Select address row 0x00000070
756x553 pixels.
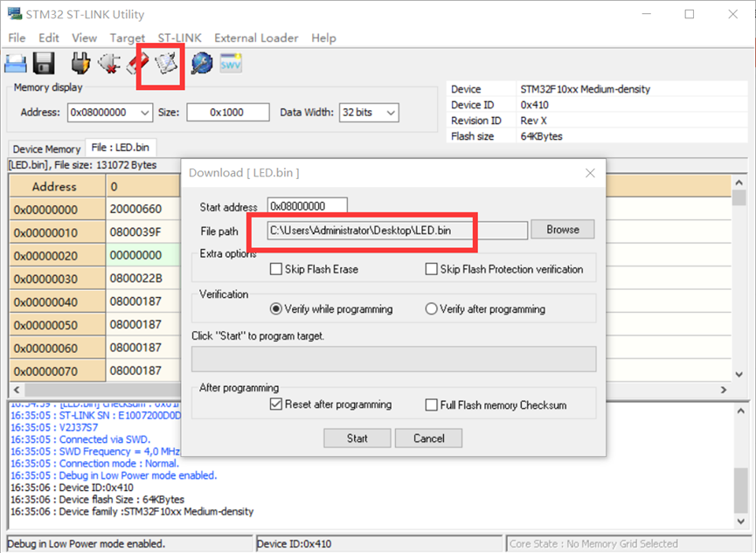click(57, 371)
